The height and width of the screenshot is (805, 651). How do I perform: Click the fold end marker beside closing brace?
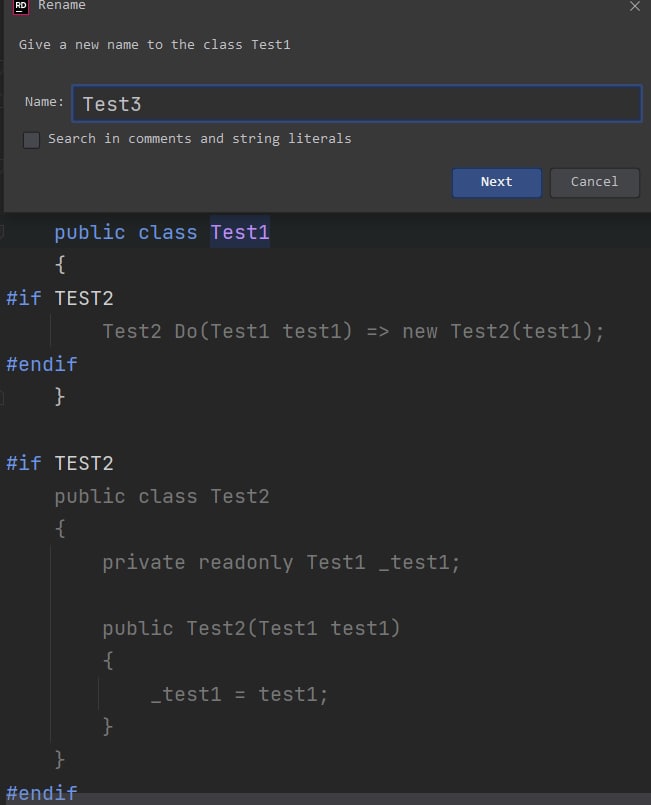tap(2, 397)
